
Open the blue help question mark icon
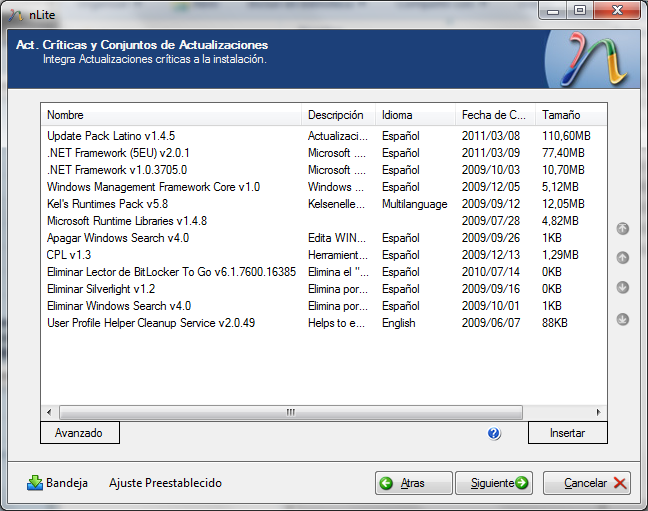[494, 433]
